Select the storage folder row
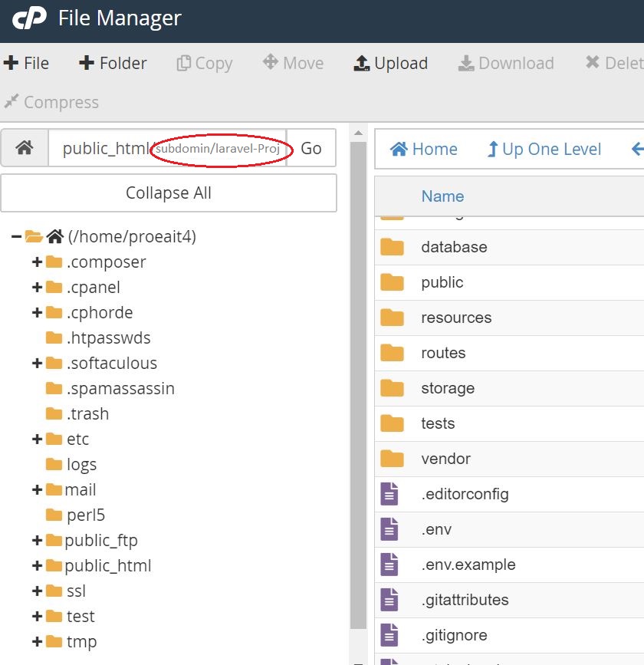 pyautogui.click(x=509, y=388)
